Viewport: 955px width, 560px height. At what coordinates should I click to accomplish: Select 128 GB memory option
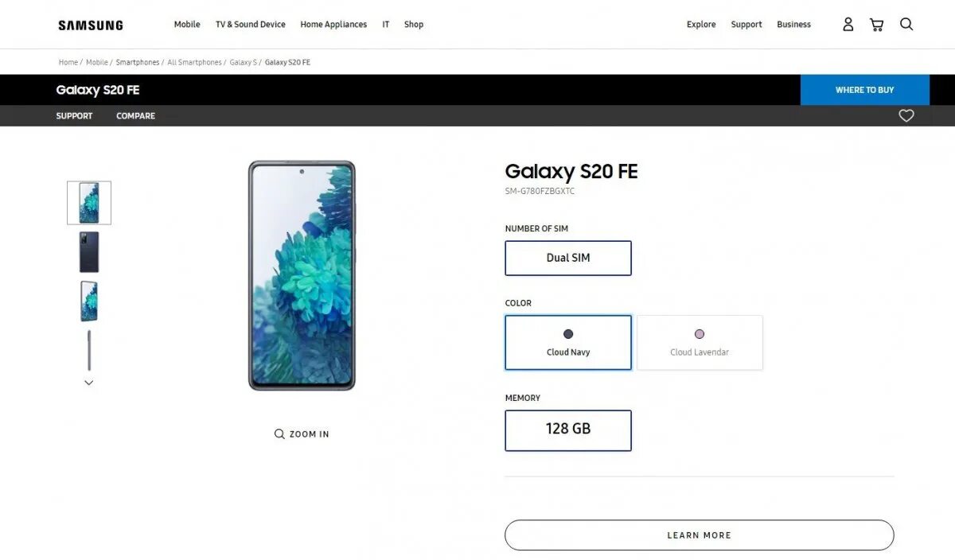tap(568, 430)
